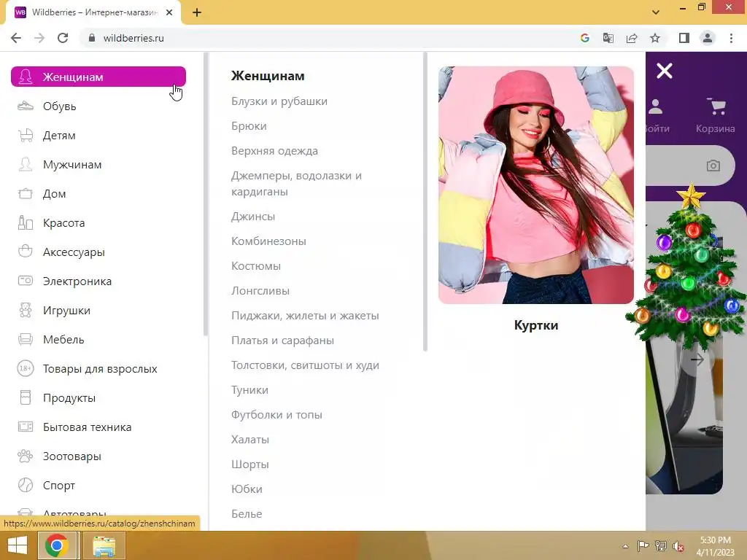Go to Пиджаки, жилеты и жакеты
747x560 pixels.
(305, 315)
